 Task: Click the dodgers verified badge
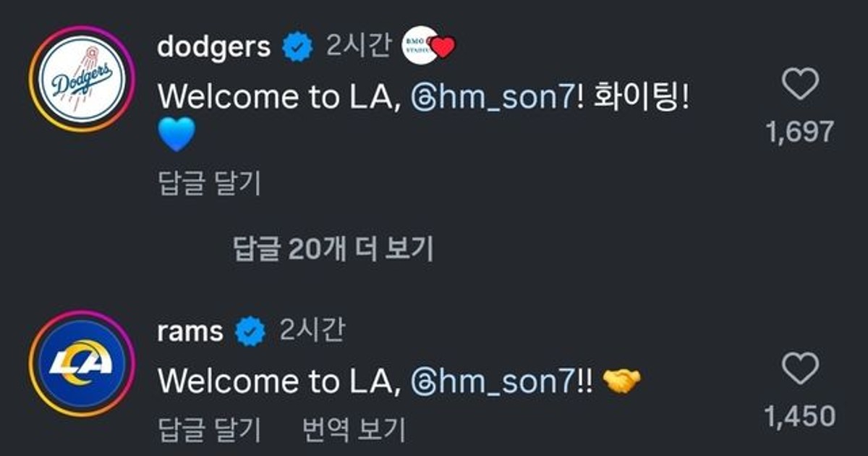pyautogui.click(x=298, y=48)
